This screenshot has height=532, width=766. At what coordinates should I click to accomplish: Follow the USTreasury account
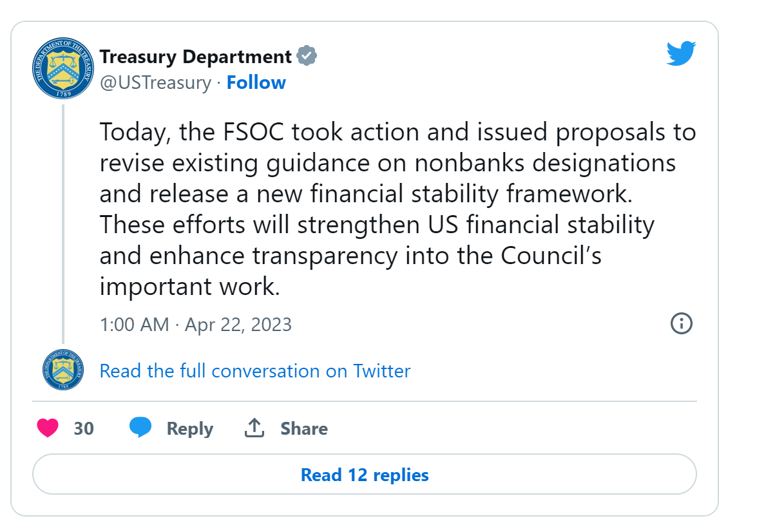pyautogui.click(x=256, y=82)
